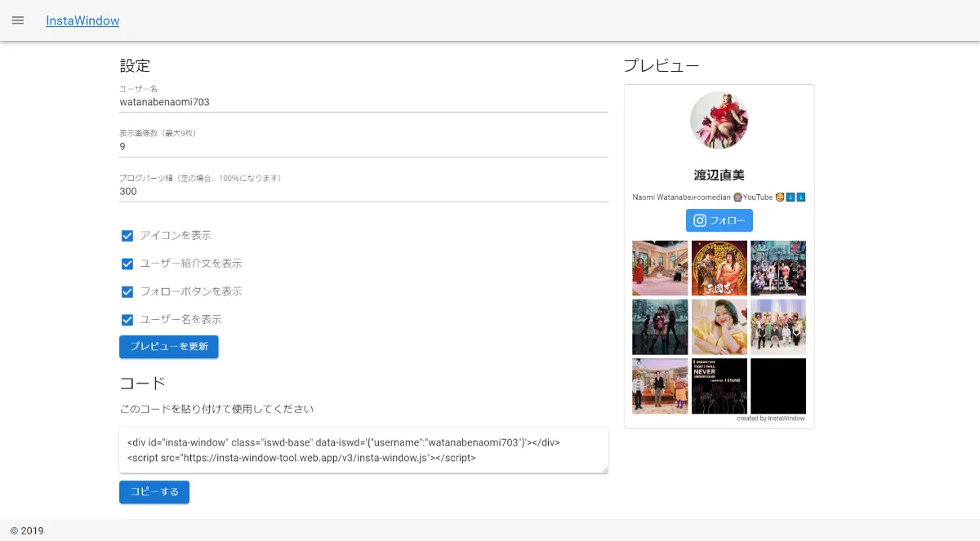Uncheck the ユーザー紹介文を表示 checkbox
Image resolution: width=980 pixels, height=541 pixels.
click(x=127, y=264)
